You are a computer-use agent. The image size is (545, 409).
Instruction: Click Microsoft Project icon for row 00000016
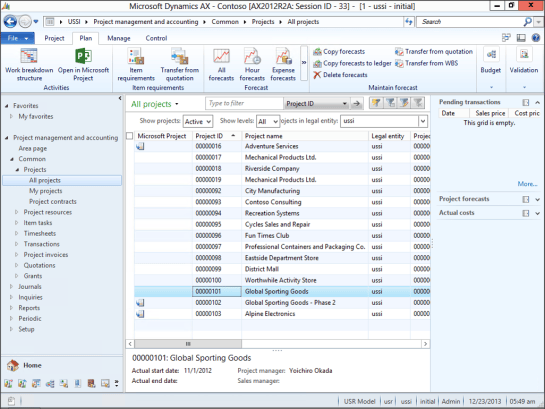(x=140, y=146)
